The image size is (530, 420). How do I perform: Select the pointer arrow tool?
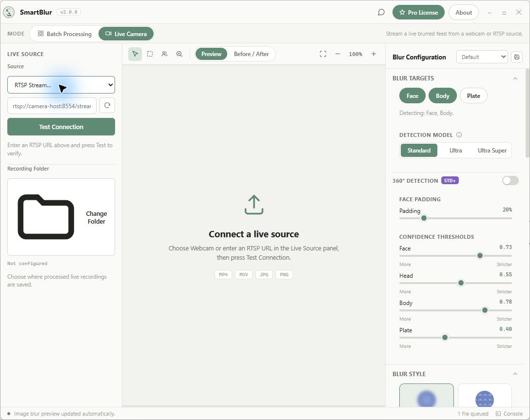pyautogui.click(x=135, y=54)
